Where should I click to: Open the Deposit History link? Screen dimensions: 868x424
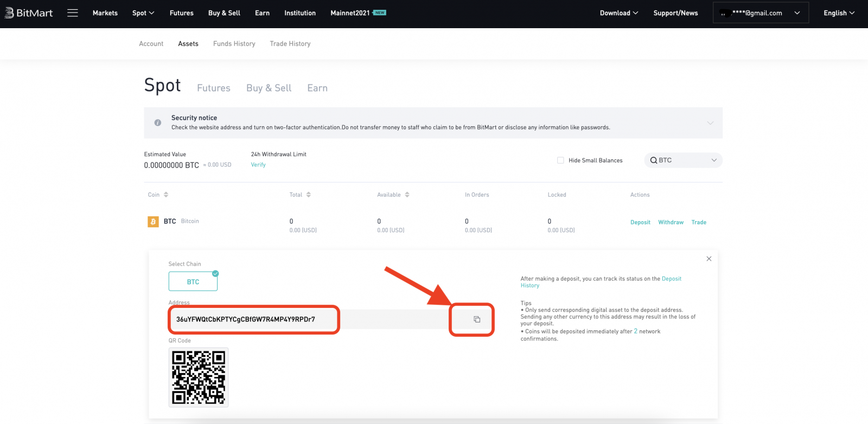click(671, 279)
